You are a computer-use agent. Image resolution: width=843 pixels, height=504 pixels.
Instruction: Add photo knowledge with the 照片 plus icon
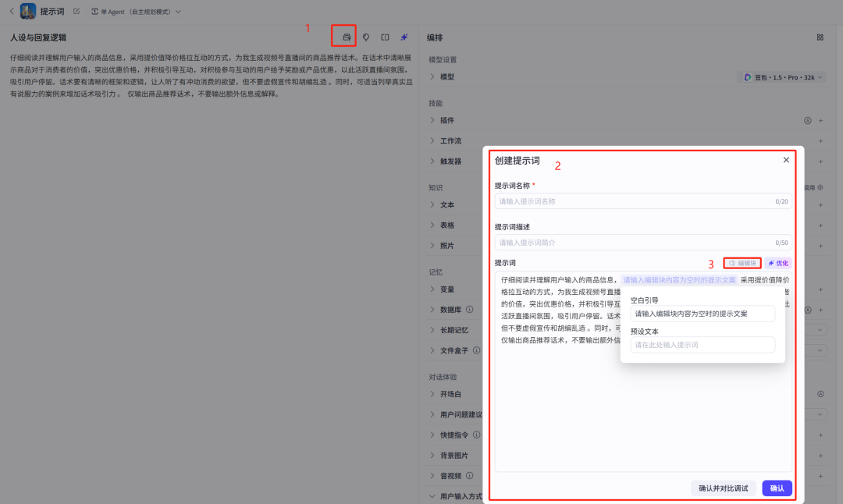pyautogui.click(x=821, y=246)
